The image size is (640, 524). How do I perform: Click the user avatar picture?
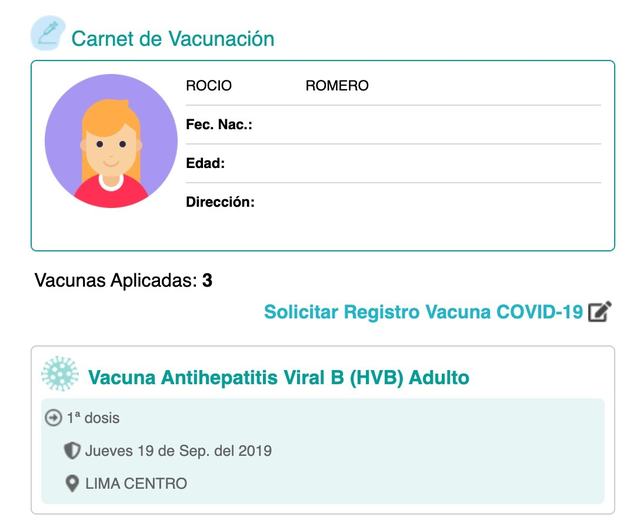[x=111, y=141]
